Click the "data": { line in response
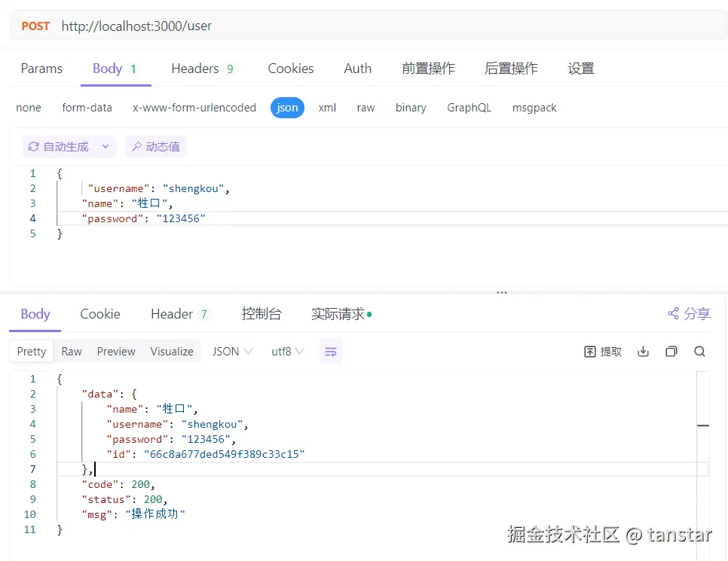The width and height of the screenshot is (728, 561). pos(109,394)
